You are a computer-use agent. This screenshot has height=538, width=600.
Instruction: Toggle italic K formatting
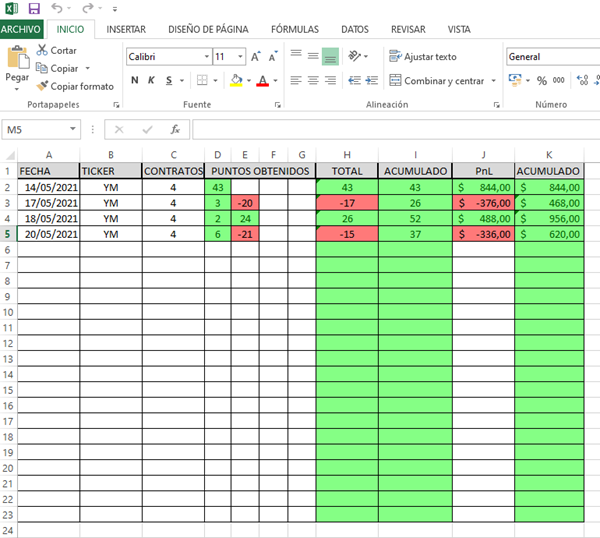(151, 81)
